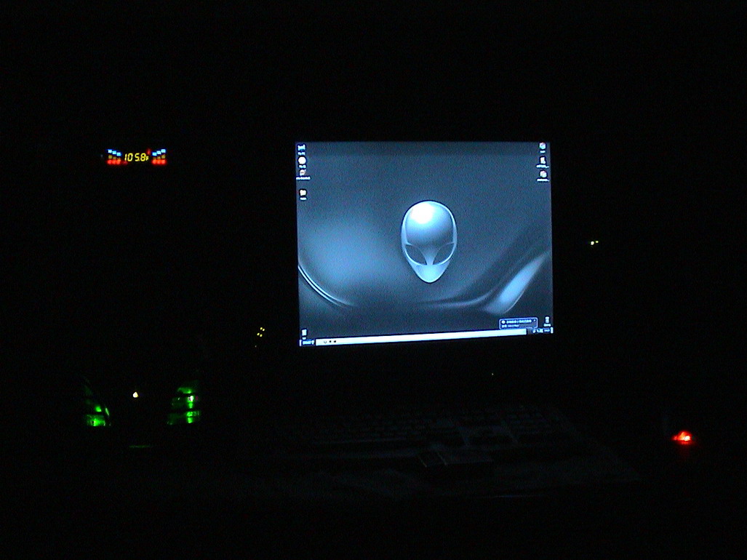The width and height of the screenshot is (747, 560).
Task: Open the third icon in right desktop column
Action: [x=543, y=175]
